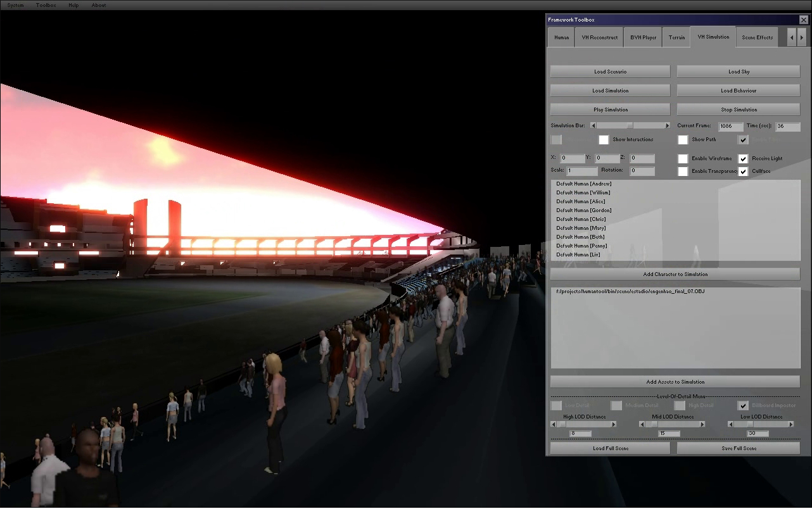Click High LOD Distance right arrow
The image size is (812, 509).
click(x=613, y=425)
